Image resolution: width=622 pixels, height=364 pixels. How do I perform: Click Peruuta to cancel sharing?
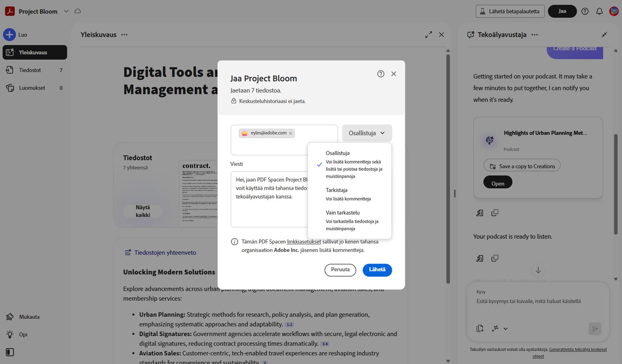click(340, 270)
